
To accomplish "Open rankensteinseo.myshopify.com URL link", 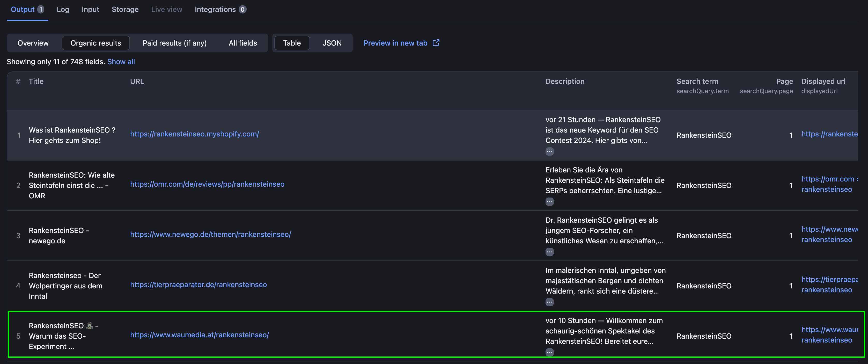I will coord(194,134).
